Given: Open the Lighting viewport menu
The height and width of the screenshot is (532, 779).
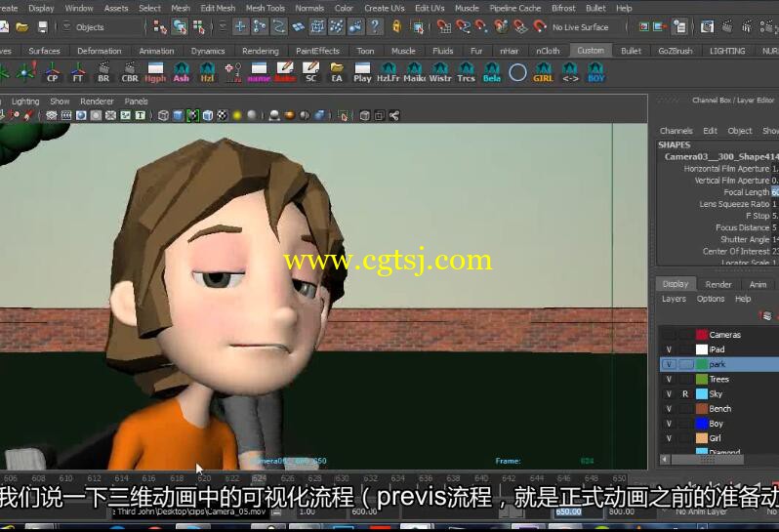Looking at the screenshot, I should click(x=25, y=102).
